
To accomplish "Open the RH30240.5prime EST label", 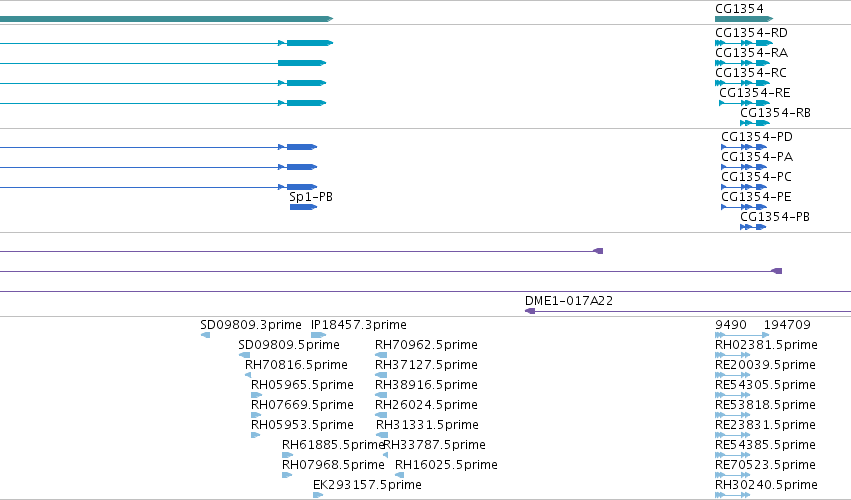I will click(766, 485).
